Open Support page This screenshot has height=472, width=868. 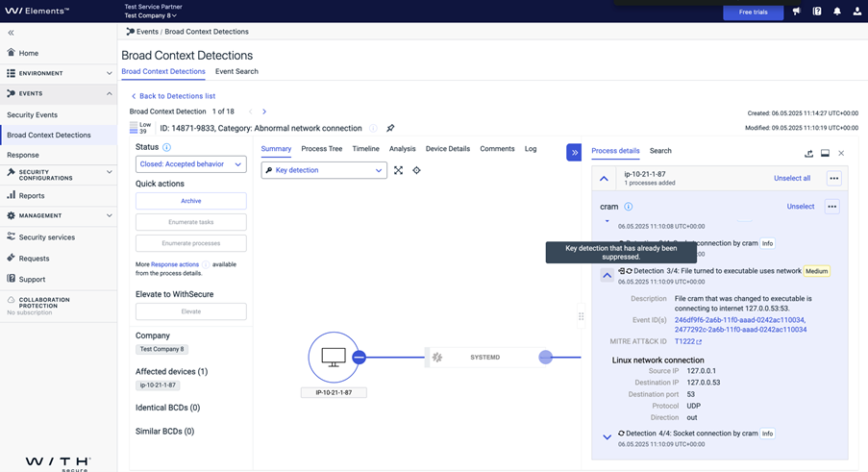[26, 279]
